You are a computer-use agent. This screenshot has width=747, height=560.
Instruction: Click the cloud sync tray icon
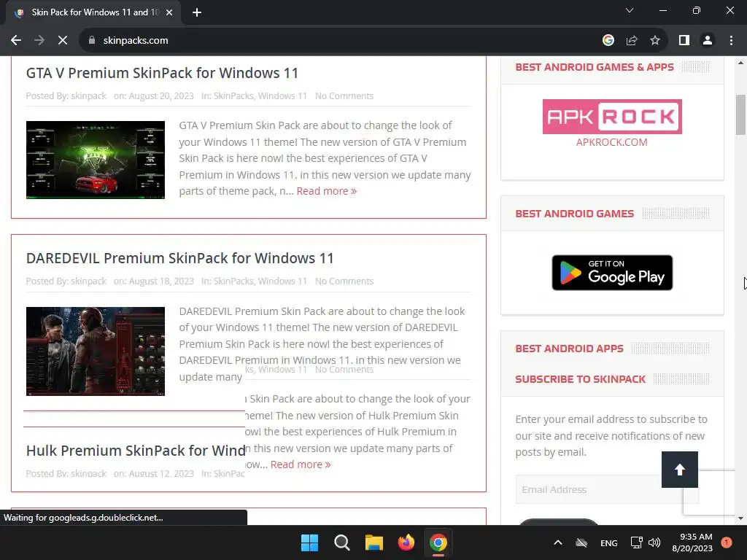(x=581, y=542)
